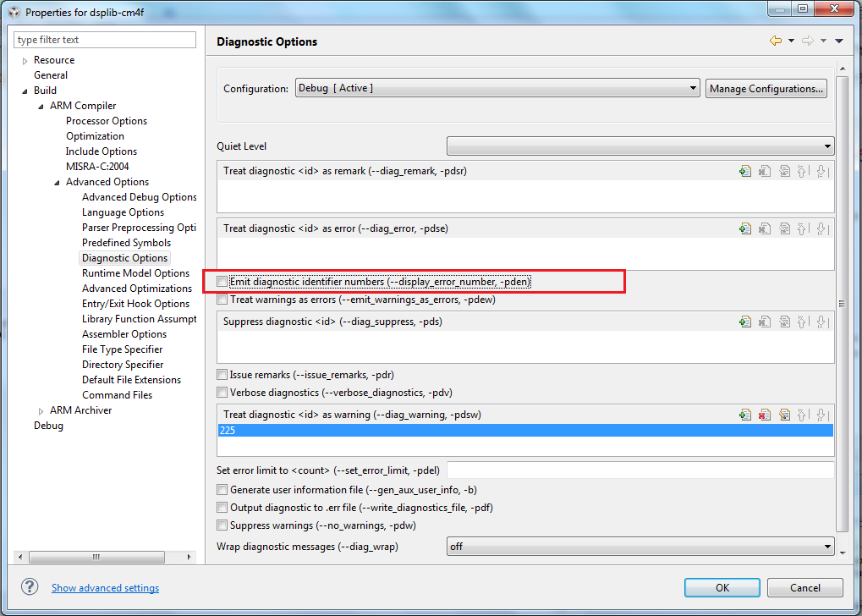This screenshot has width=862, height=616.
Task: Open the Show advanced settings link
Action: point(105,588)
